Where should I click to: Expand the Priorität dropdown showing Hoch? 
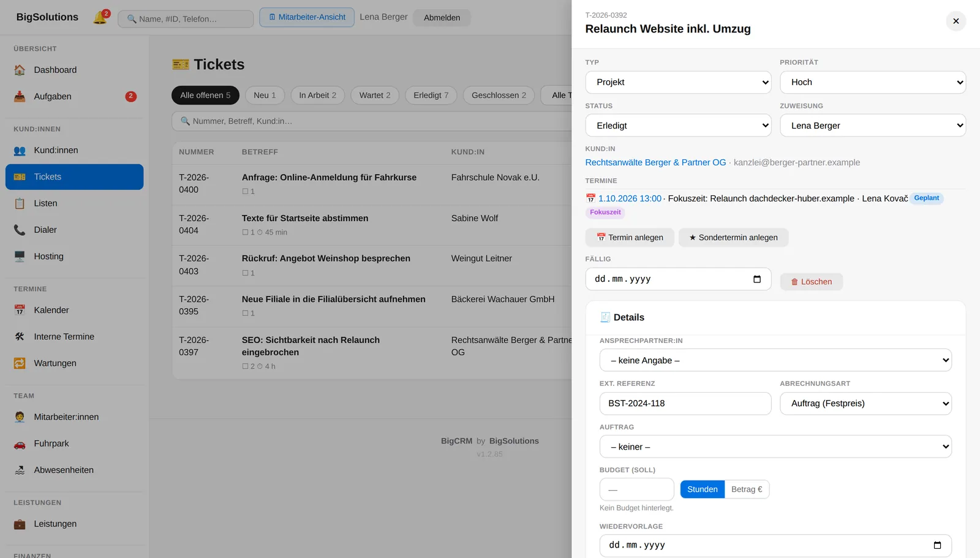873,82
